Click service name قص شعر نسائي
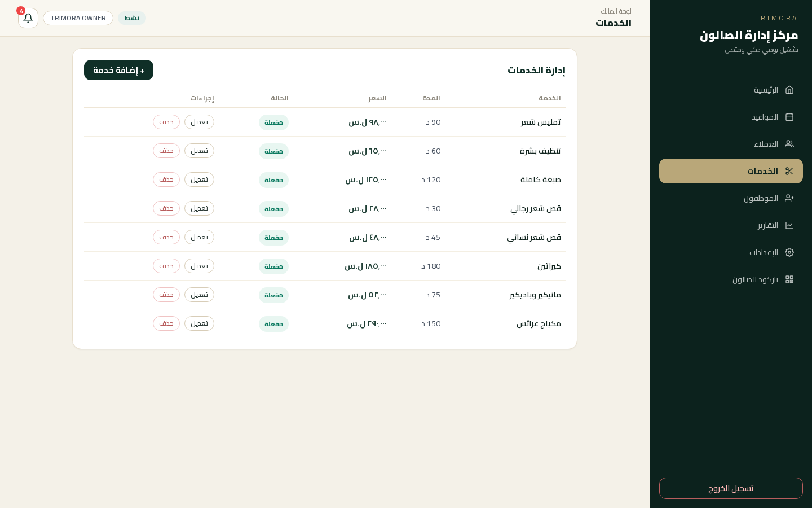The width and height of the screenshot is (812, 508). 534,238
